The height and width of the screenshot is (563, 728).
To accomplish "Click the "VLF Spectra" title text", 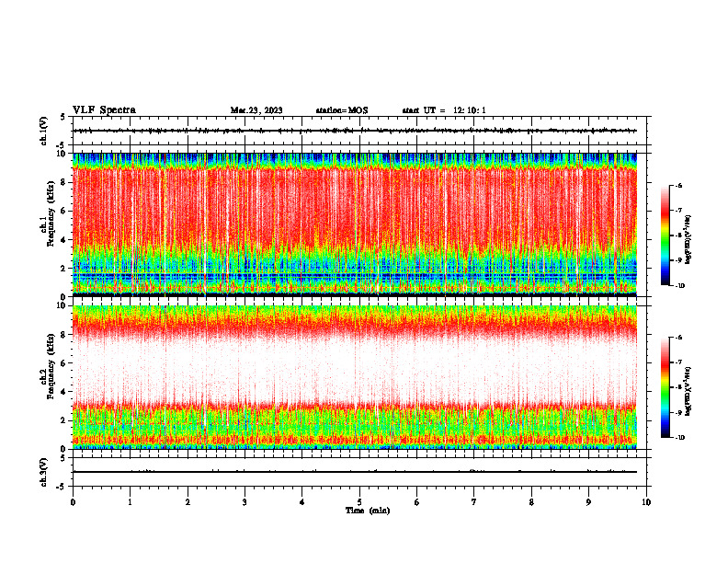I will point(104,110).
